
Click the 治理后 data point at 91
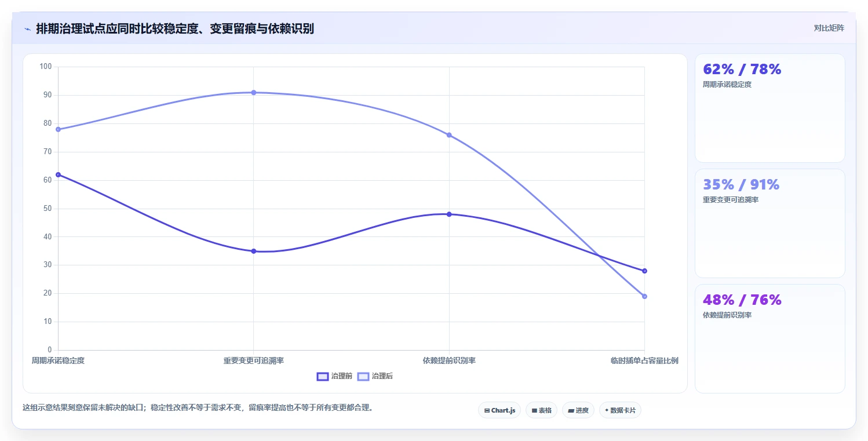point(254,93)
